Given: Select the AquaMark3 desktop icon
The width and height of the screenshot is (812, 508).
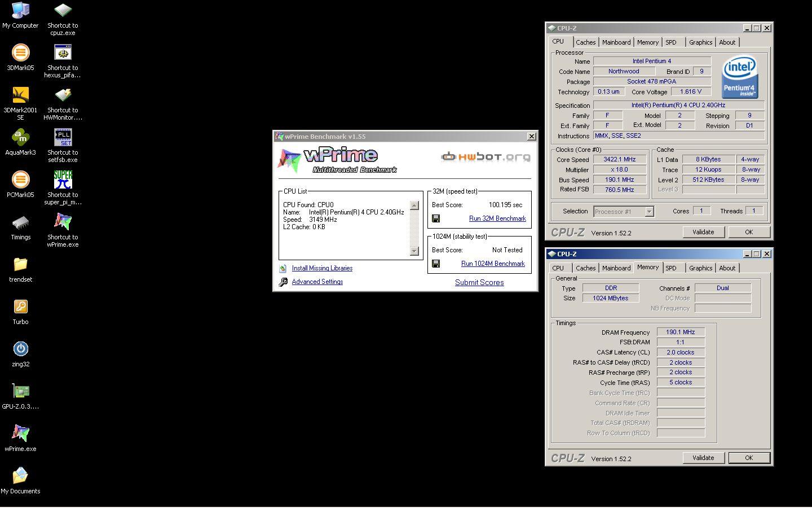Looking at the screenshot, I should [x=20, y=142].
